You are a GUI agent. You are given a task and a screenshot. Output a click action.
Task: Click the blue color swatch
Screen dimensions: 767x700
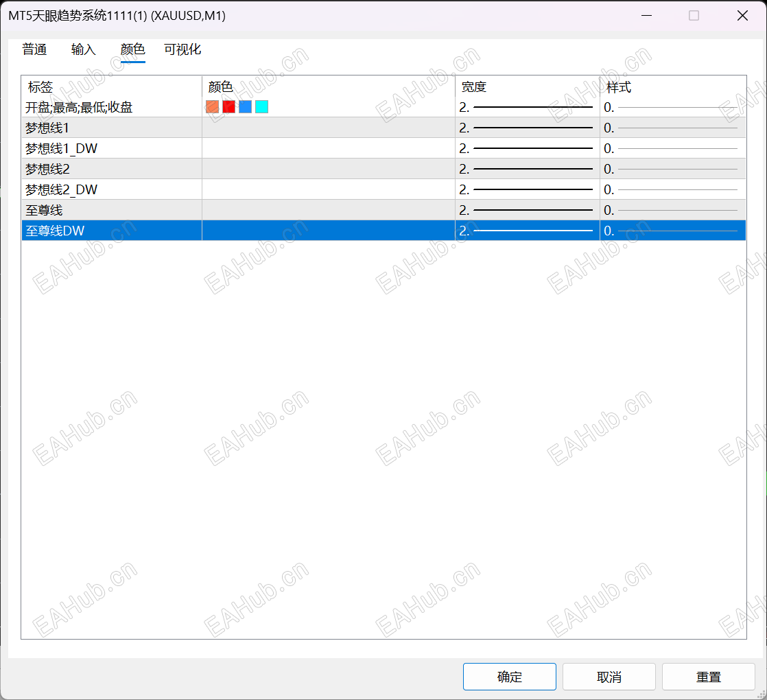click(x=246, y=106)
